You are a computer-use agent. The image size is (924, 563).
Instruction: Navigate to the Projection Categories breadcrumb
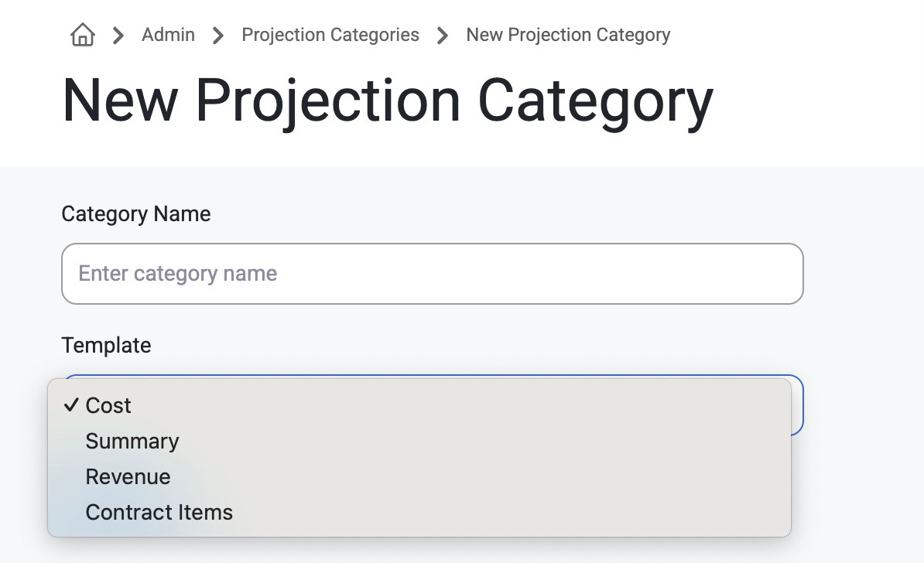tap(330, 35)
